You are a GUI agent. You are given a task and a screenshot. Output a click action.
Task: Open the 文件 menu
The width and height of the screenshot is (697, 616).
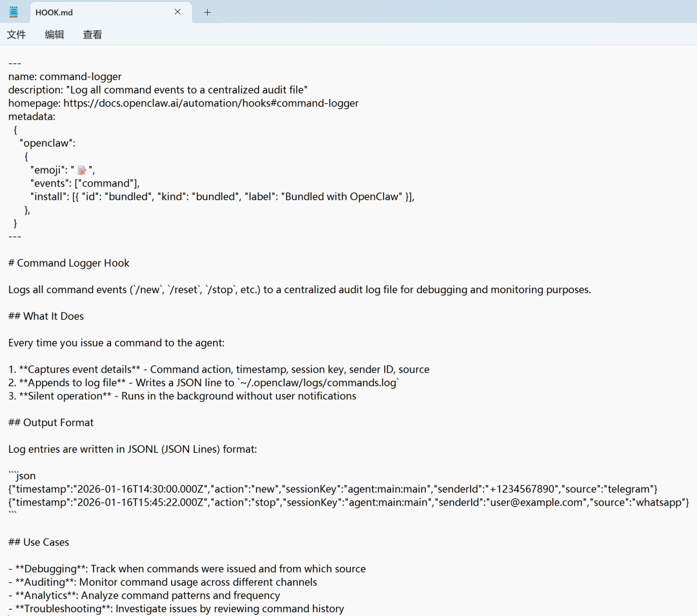click(x=16, y=35)
